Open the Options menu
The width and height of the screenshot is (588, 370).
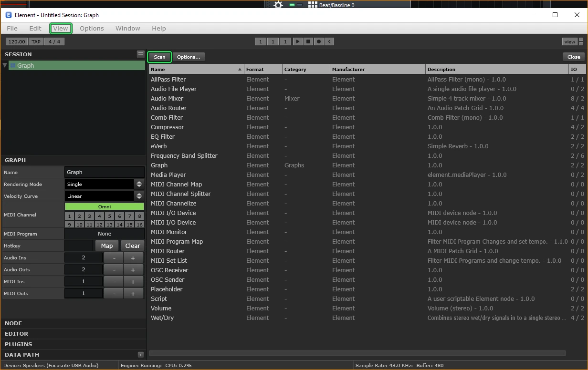click(92, 28)
